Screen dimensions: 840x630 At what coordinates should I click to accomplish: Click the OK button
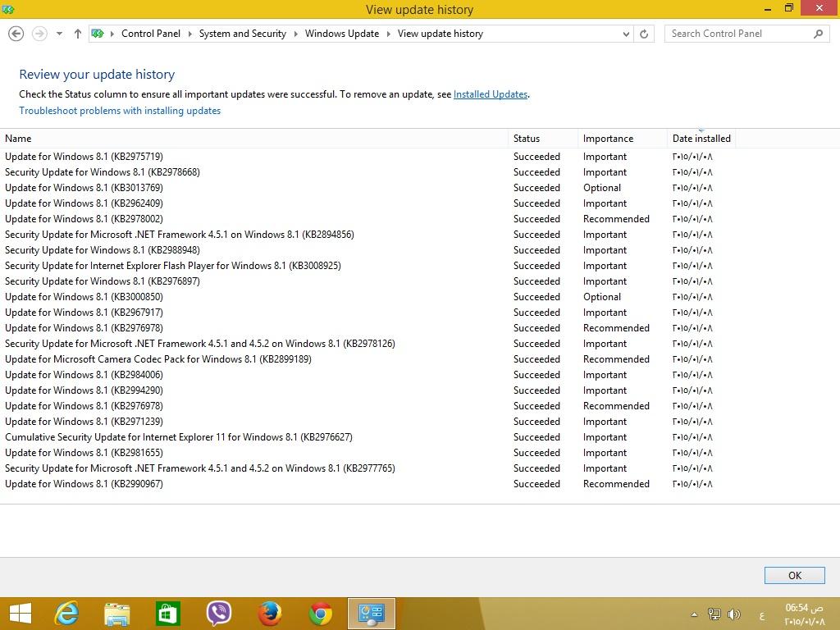pos(794,575)
